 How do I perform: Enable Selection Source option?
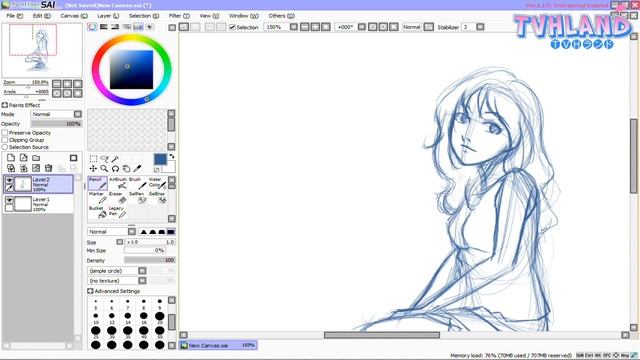[x=5, y=147]
